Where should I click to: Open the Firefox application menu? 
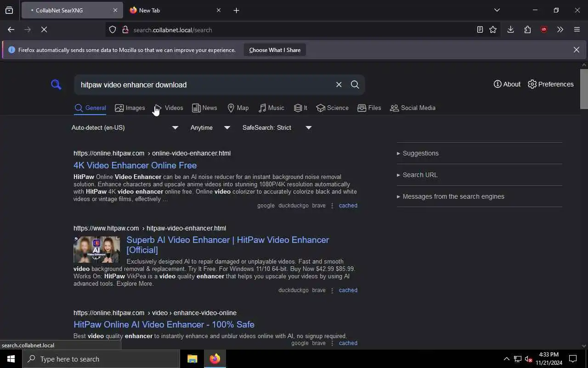[577, 29]
